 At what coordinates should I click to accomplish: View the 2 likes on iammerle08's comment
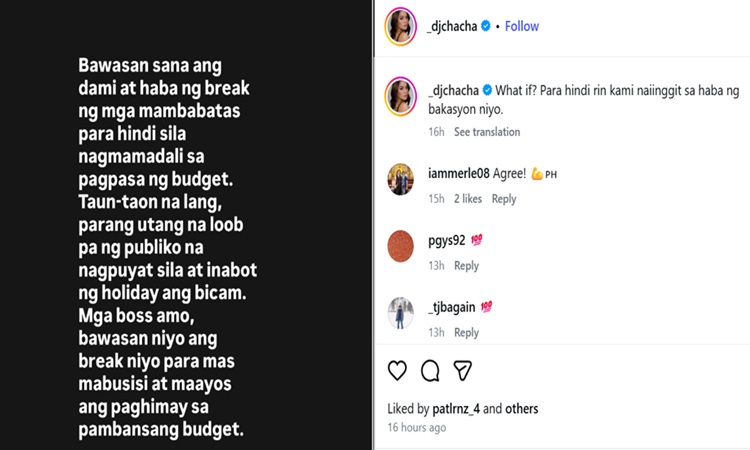coord(468,199)
